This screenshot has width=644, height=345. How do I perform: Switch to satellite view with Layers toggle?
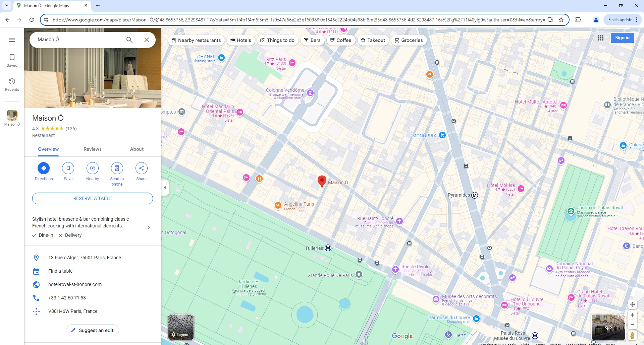pos(181,327)
